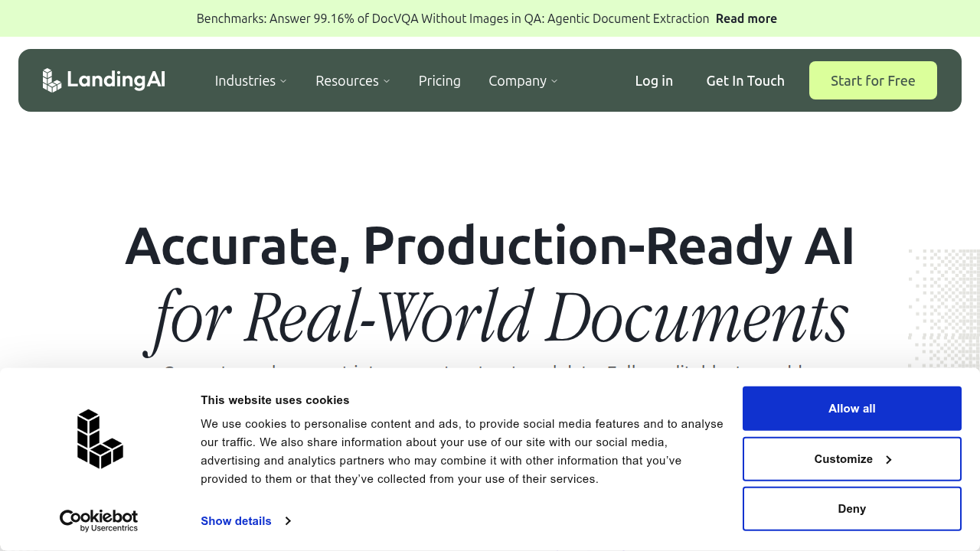Click the LandingAI wordmark text

(x=116, y=80)
